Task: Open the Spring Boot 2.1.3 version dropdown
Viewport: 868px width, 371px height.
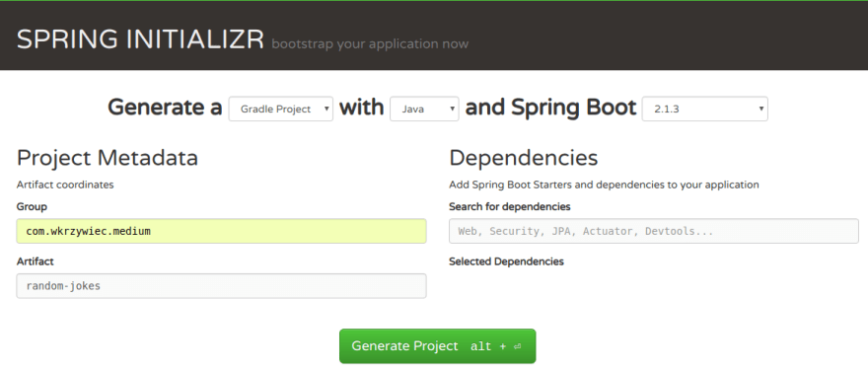Action: click(x=704, y=110)
